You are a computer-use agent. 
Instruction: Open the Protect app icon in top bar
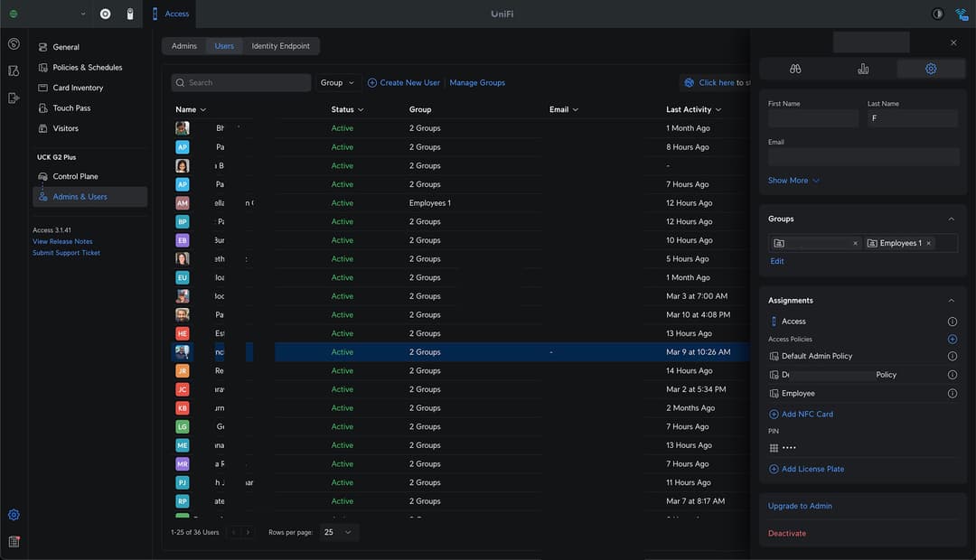click(130, 14)
